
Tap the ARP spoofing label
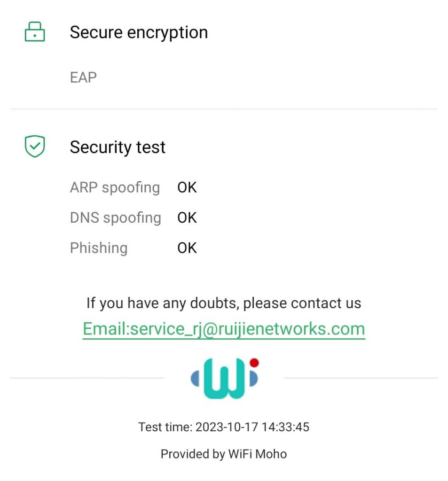(115, 187)
